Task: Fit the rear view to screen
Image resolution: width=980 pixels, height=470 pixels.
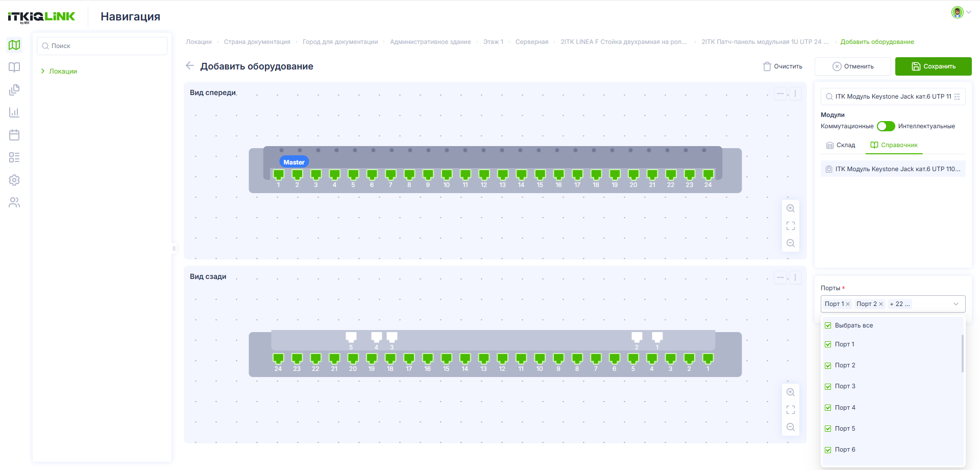Action: (x=791, y=410)
